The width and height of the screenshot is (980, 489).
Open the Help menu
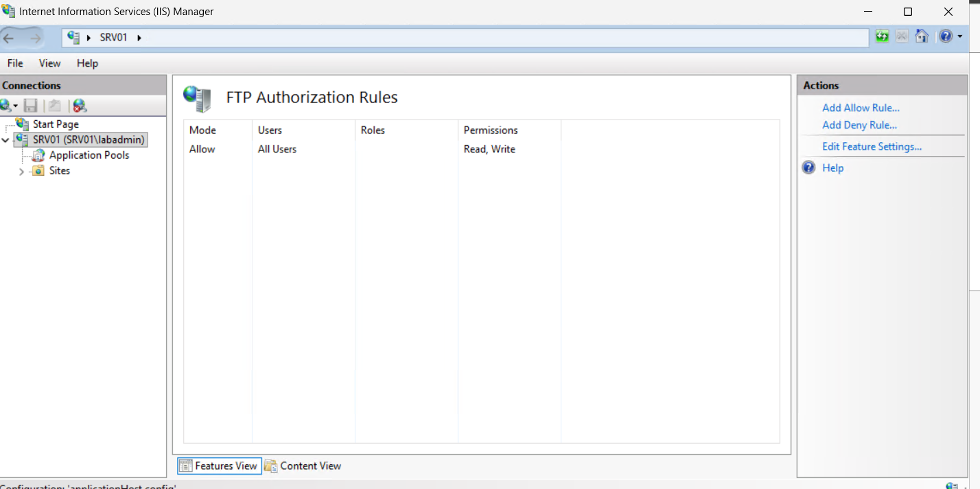[87, 63]
